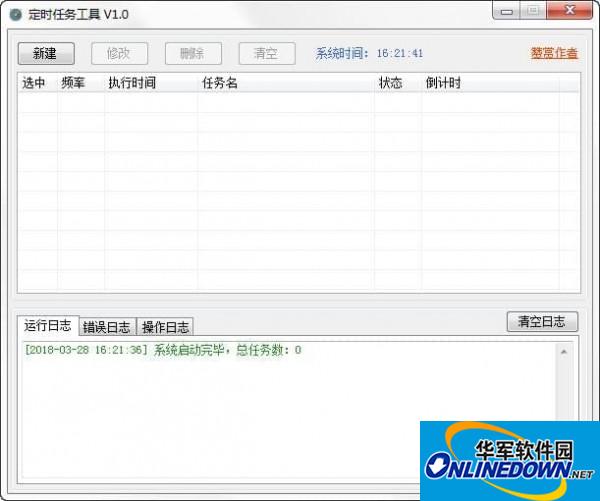Click the 任务名 column header
Image resolution: width=600 pixels, height=501 pixels.
point(286,83)
